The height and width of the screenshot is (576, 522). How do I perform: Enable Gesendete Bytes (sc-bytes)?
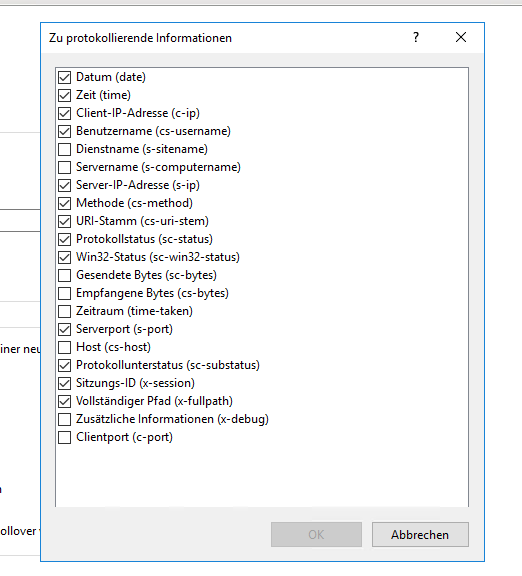pyautogui.click(x=65, y=275)
